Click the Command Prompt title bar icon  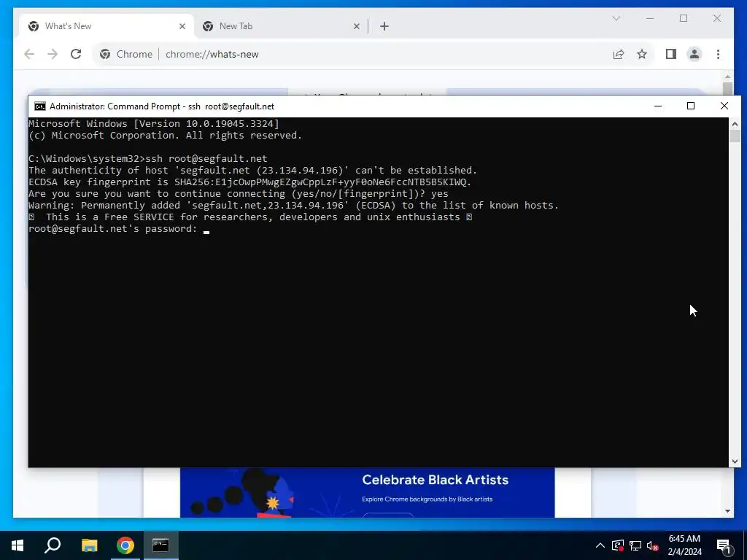pyautogui.click(x=40, y=106)
